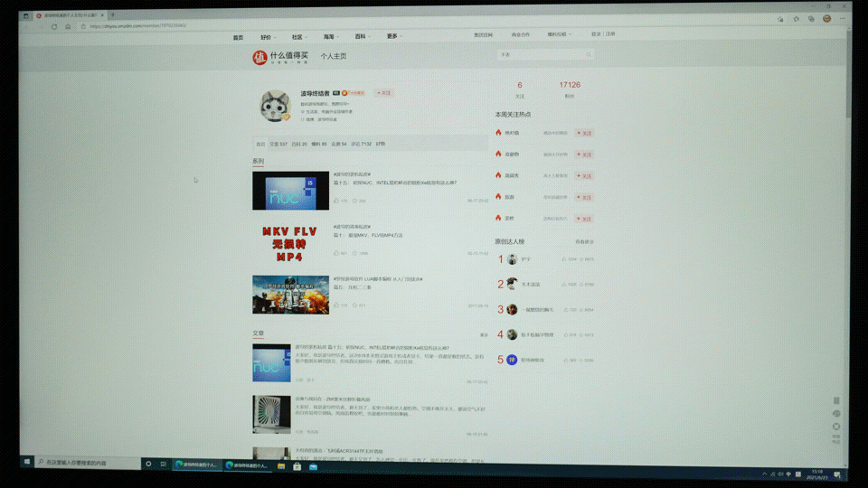Toggle +关注 for the fourth hot topic

click(x=584, y=198)
